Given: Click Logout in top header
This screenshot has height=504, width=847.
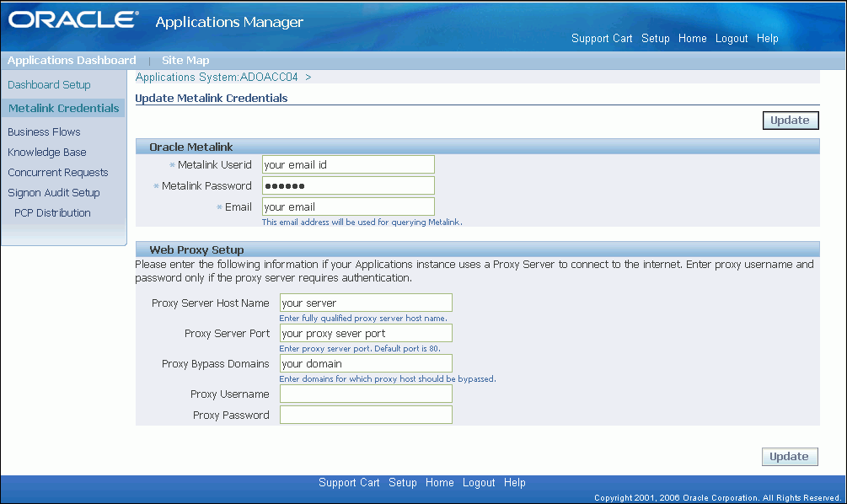Looking at the screenshot, I should click(x=732, y=39).
